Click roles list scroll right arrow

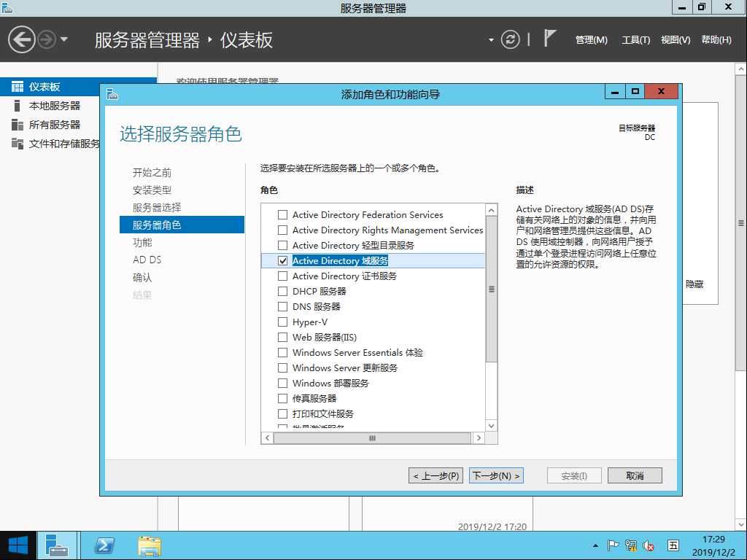[479, 437]
